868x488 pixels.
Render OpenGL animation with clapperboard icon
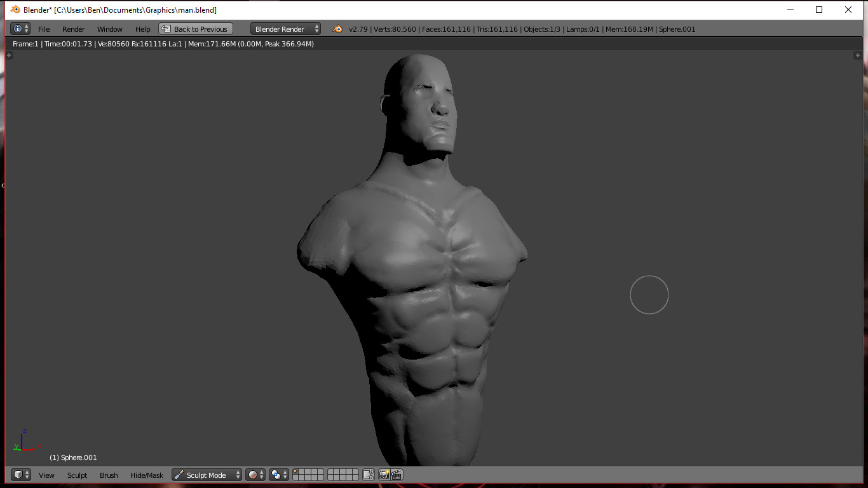point(397,475)
